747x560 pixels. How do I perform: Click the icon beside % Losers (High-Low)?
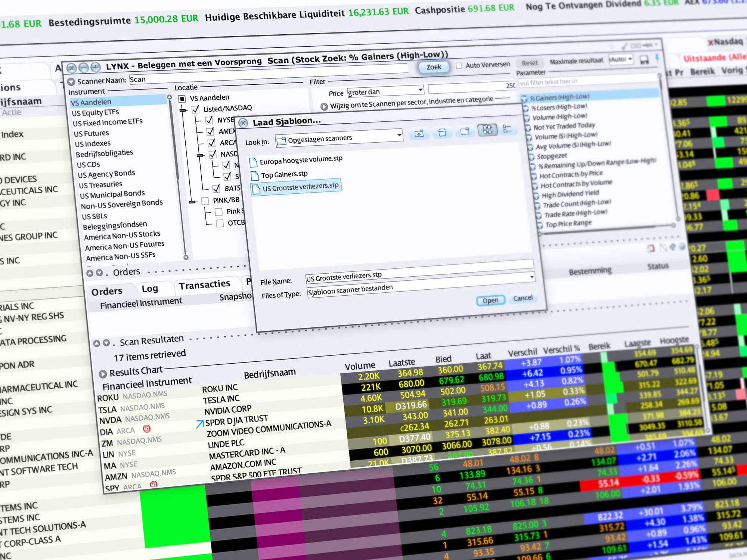(526, 109)
